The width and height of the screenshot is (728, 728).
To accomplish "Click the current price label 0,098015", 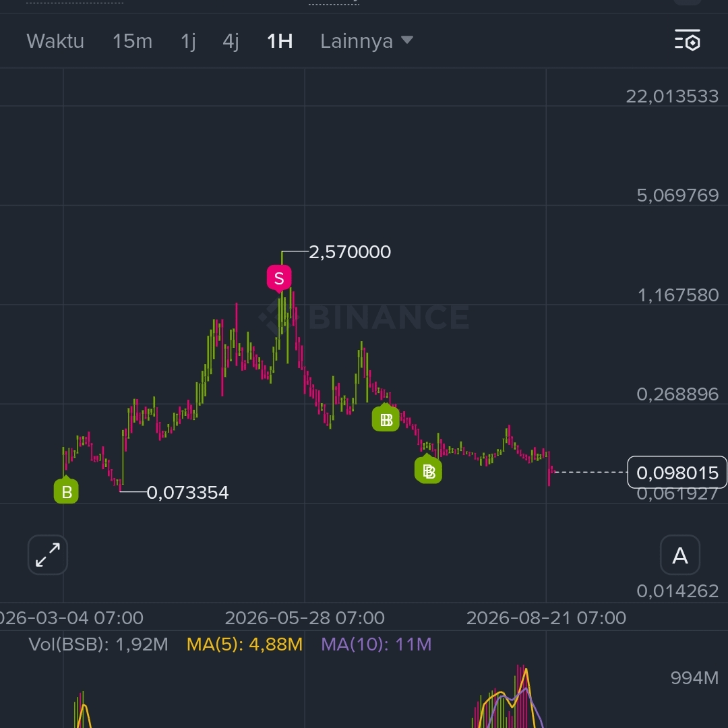I will coord(677,473).
